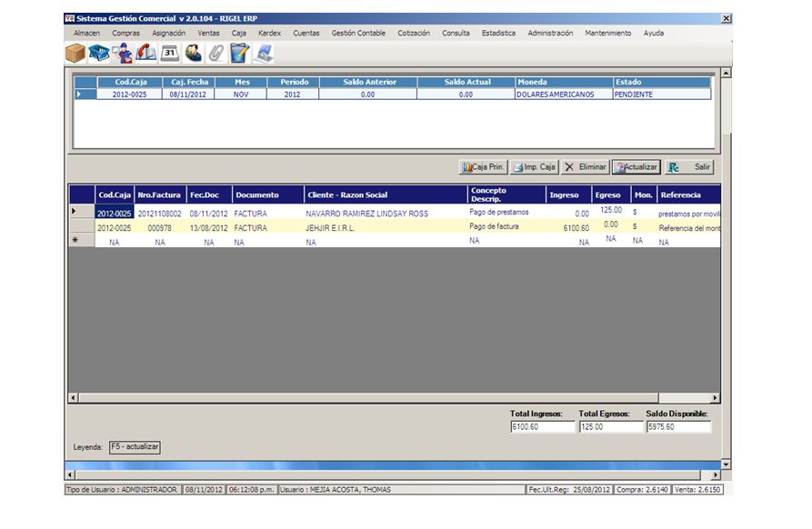Screen dimensions: 812x529
Task: Click the computer toolbar icon
Action: [264, 54]
